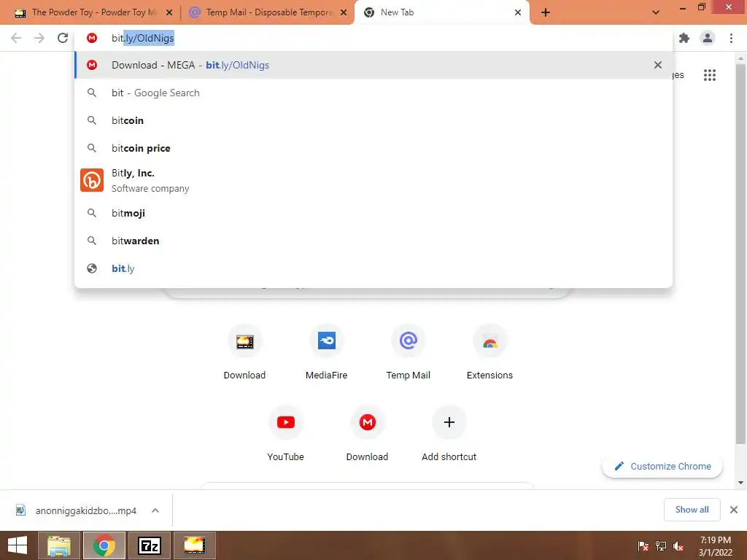Choose the 'bitwarden' search suggestion
Image resolution: width=747 pixels, height=560 pixels.
[x=373, y=241]
